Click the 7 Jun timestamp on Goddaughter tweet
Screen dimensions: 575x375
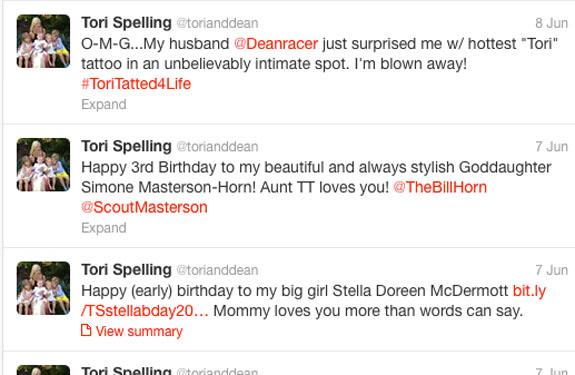(x=552, y=147)
